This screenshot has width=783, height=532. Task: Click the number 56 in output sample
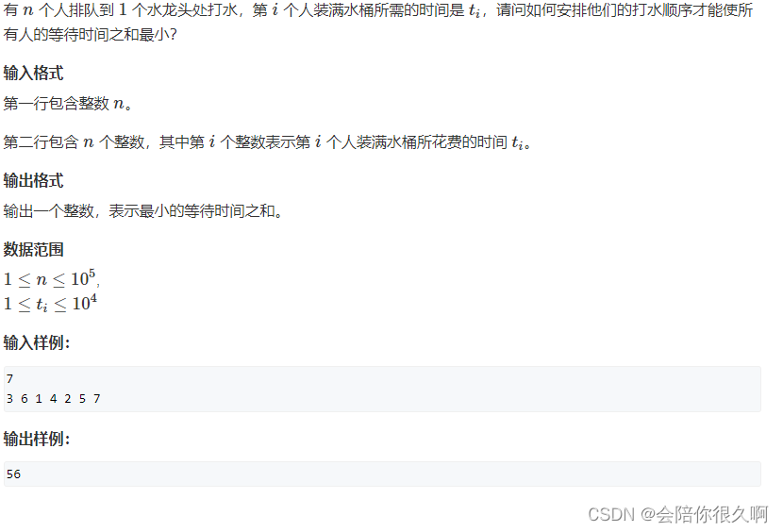click(13, 474)
